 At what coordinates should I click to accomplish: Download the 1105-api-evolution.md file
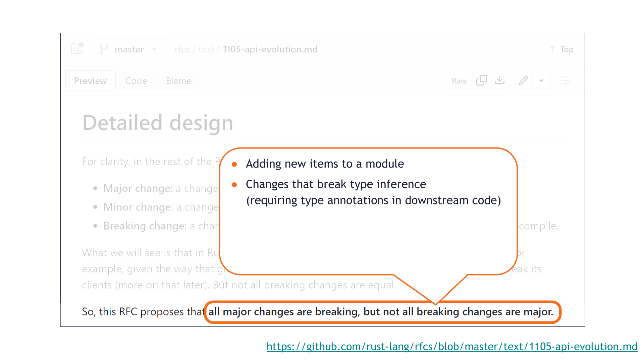pyautogui.click(x=500, y=80)
